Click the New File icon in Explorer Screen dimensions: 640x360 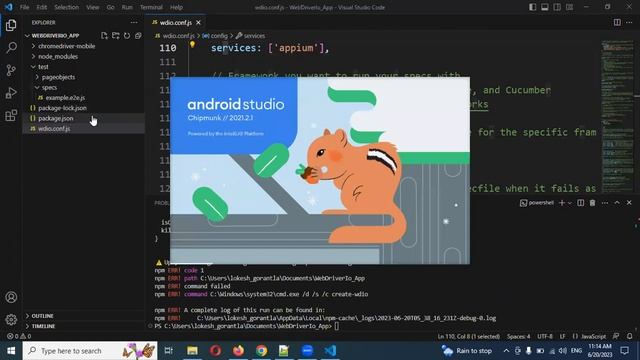(x=104, y=36)
